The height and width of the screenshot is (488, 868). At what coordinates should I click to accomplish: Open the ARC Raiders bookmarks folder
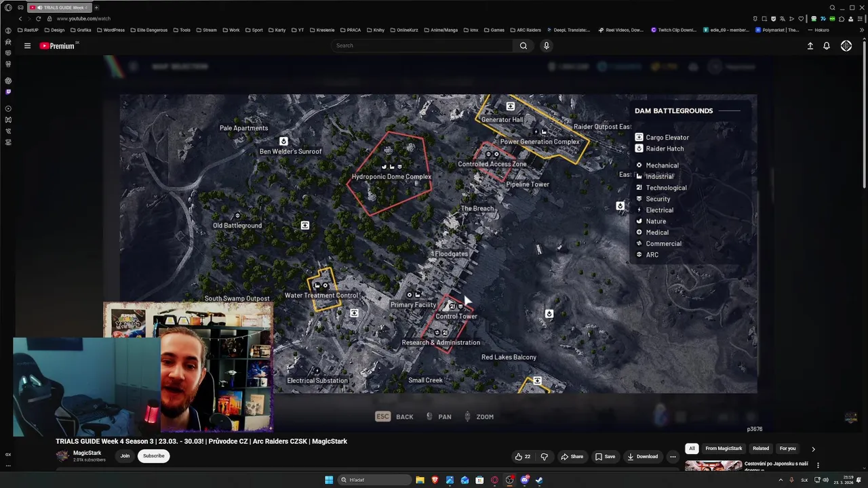tap(526, 30)
